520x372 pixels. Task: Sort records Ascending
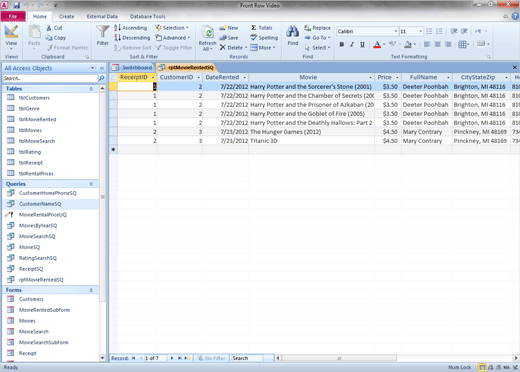[x=131, y=28]
